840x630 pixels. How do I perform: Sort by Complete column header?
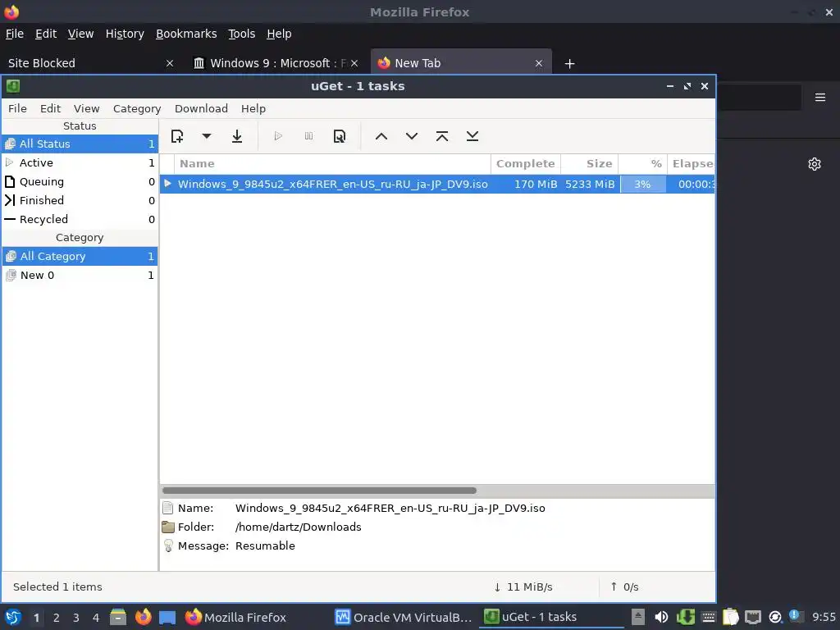(526, 164)
